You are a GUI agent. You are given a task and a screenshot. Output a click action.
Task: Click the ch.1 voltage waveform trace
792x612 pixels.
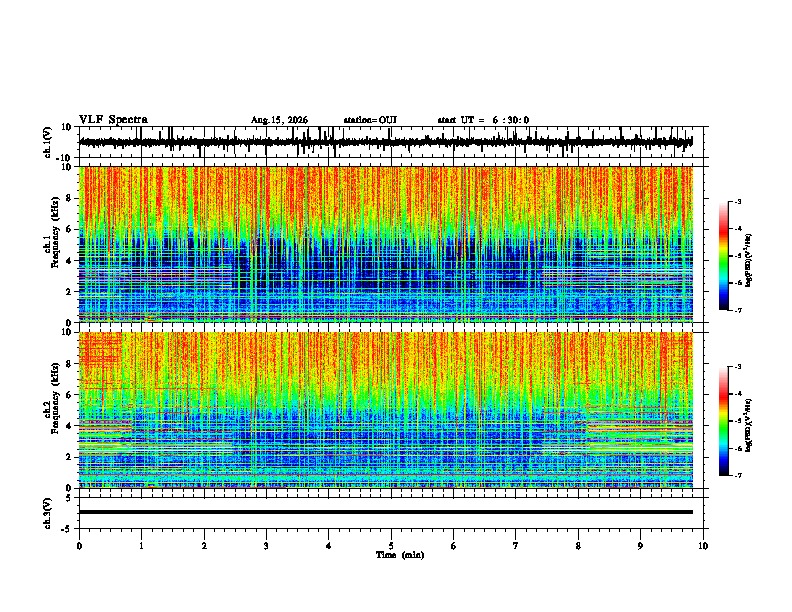click(386, 142)
